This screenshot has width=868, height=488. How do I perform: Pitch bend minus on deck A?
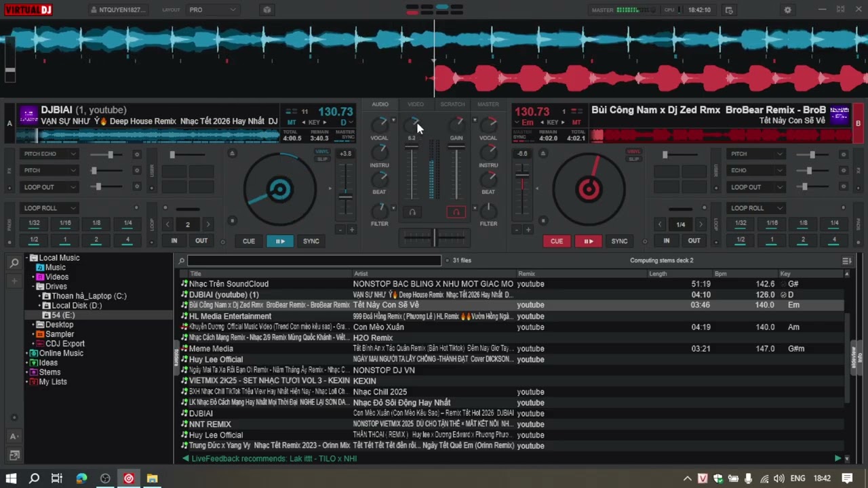[340, 230]
